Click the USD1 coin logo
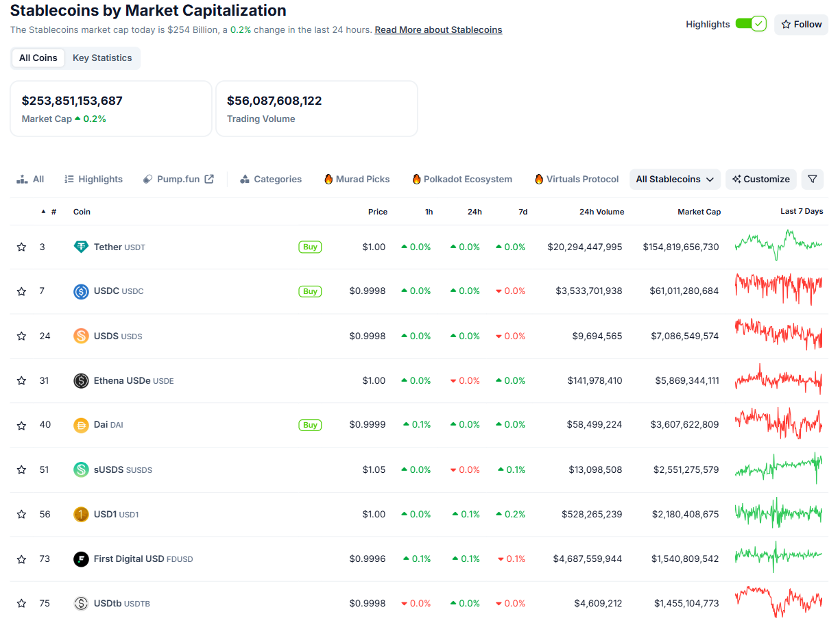The height and width of the screenshot is (625, 840). click(81, 514)
